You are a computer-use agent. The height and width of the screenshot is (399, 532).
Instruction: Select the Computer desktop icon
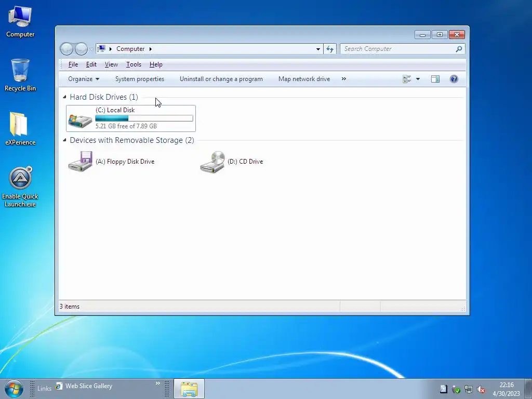pyautogui.click(x=20, y=21)
